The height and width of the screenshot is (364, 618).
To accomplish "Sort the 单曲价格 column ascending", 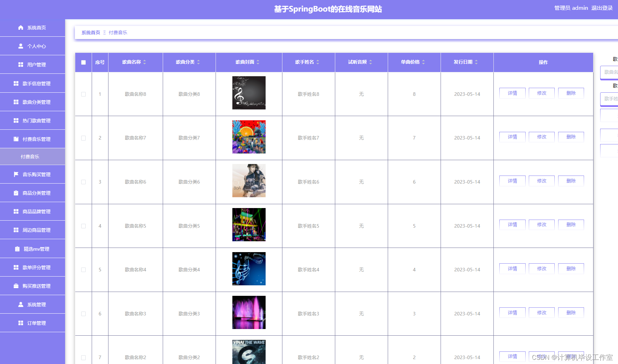I will [424, 62].
